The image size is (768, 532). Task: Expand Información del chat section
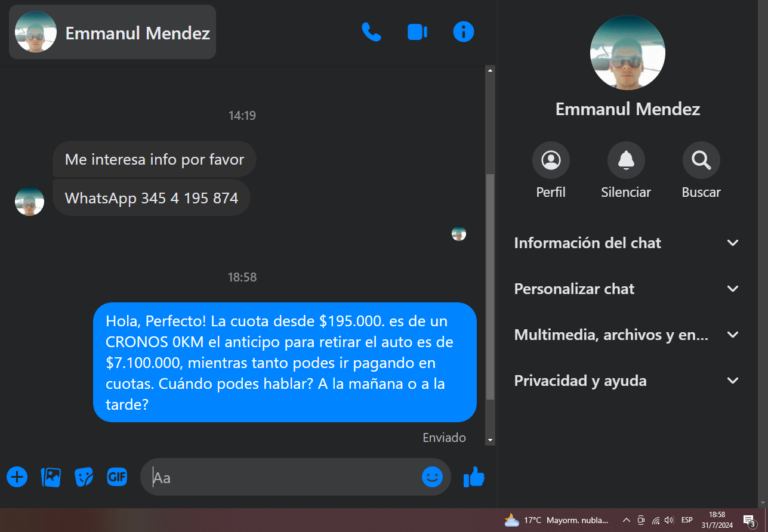[x=627, y=243]
